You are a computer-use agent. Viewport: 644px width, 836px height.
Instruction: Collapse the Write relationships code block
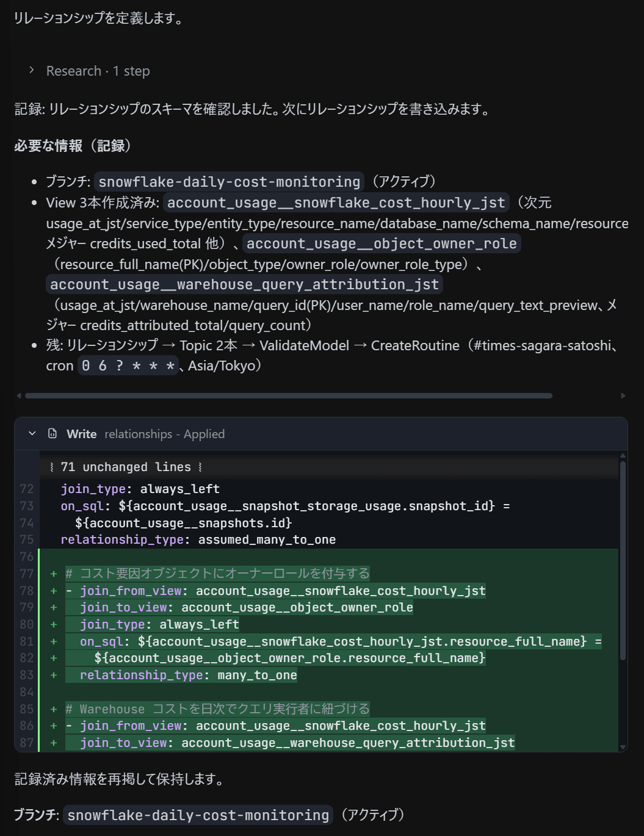click(32, 434)
